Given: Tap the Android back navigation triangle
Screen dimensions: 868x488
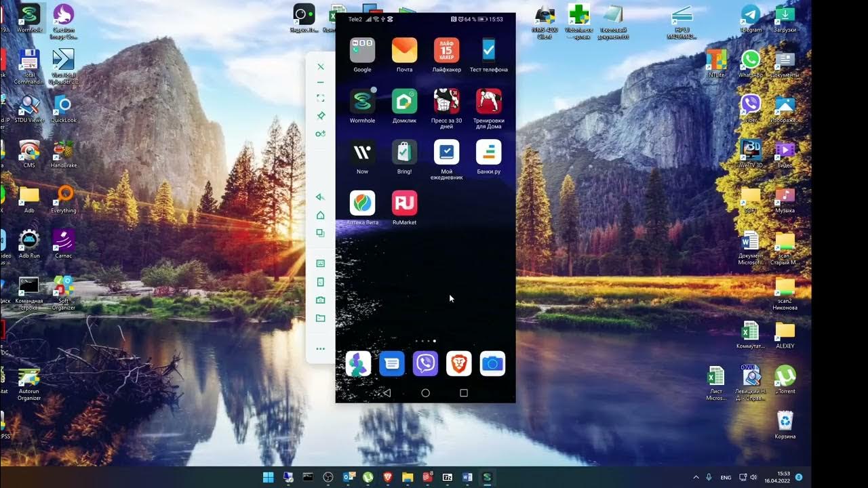Looking at the screenshot, I should coord(387,392).
